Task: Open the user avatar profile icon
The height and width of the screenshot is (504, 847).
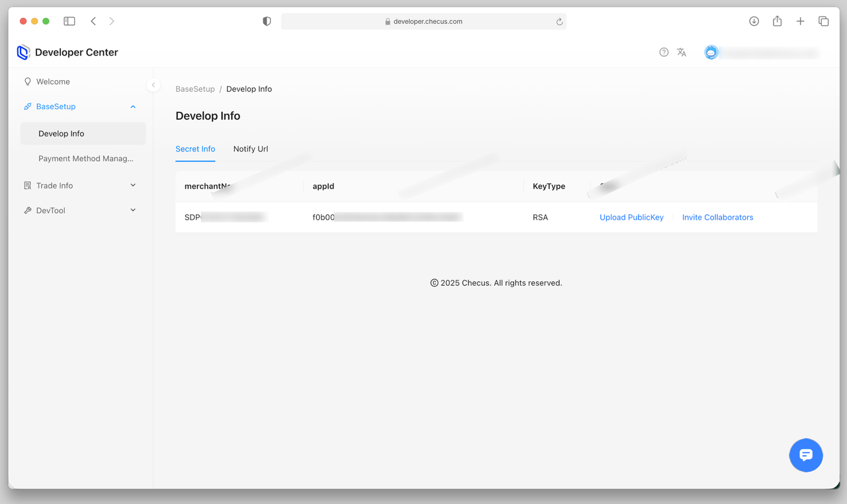Action: point(711,52)
